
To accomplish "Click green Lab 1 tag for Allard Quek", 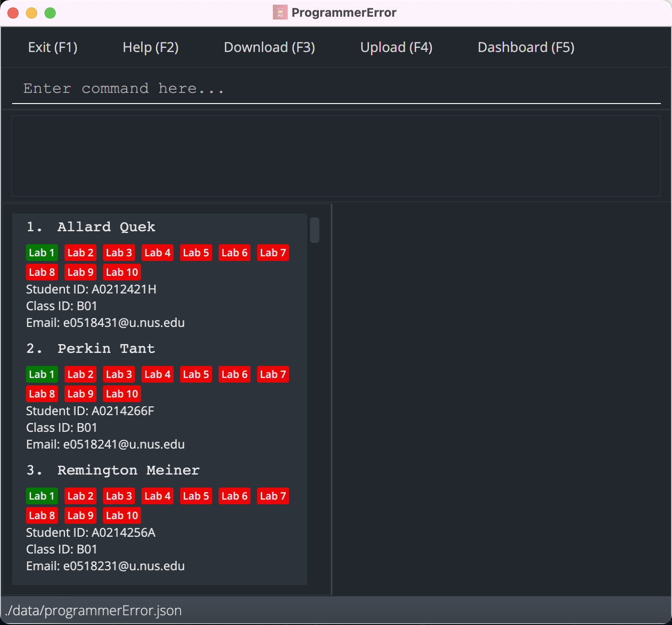I will pos(42,253).
